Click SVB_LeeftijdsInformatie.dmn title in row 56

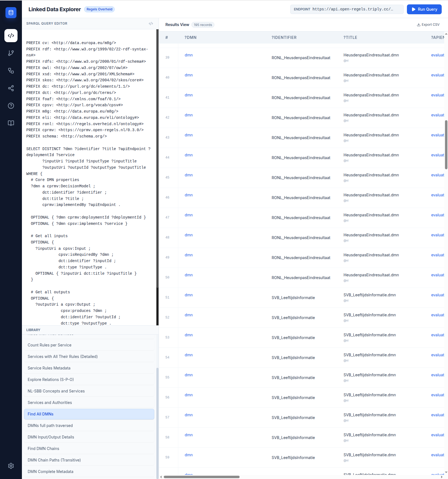370,395
